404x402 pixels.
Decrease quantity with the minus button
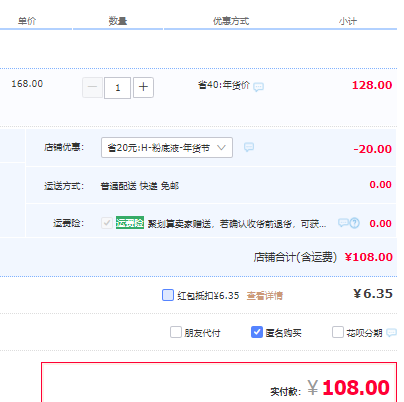pyautogui.click(x=92, y=87)
